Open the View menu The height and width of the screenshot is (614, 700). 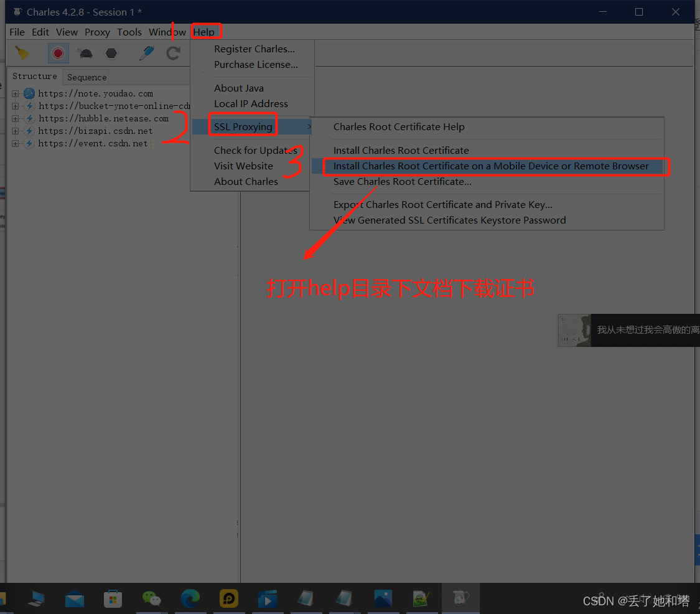67,32
